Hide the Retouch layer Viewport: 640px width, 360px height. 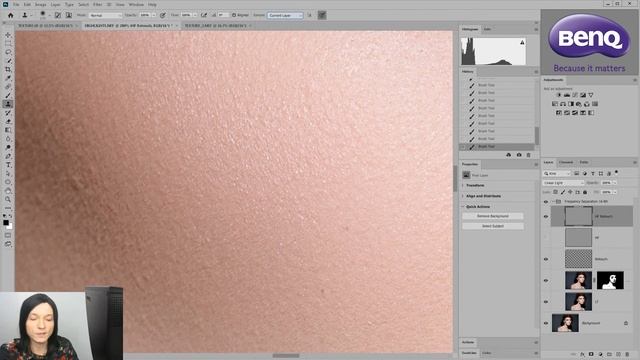click(546, 259)
